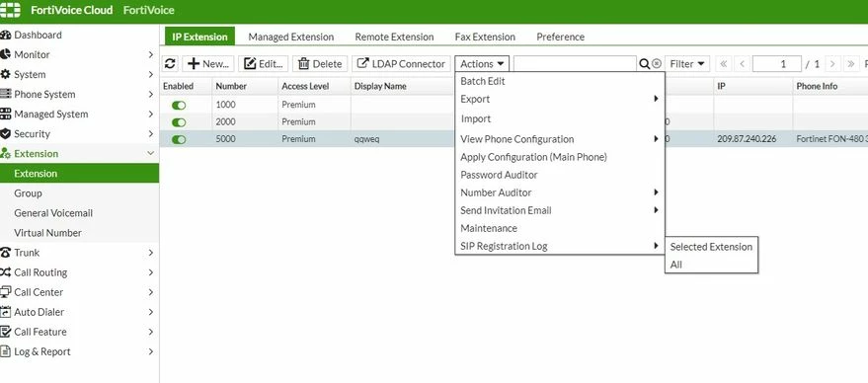Viewport: 868px width, 383px height.
Task: Click the page number field
Action: (x=777, y=64)
